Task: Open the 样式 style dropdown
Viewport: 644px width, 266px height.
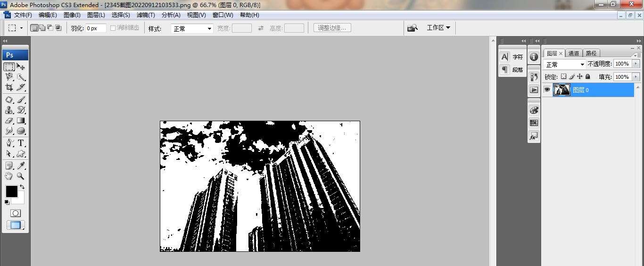Action: [192, 29]
